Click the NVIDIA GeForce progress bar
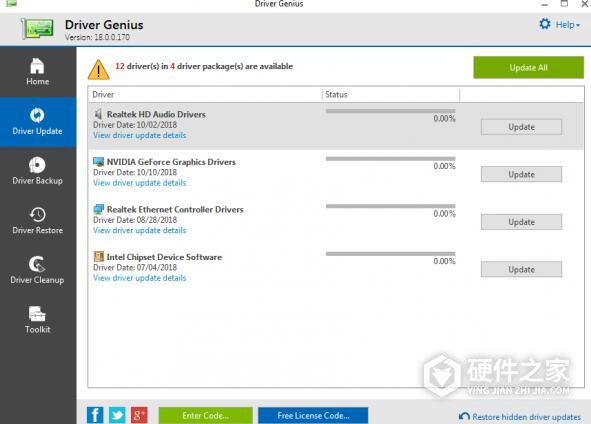 point(390,159)
